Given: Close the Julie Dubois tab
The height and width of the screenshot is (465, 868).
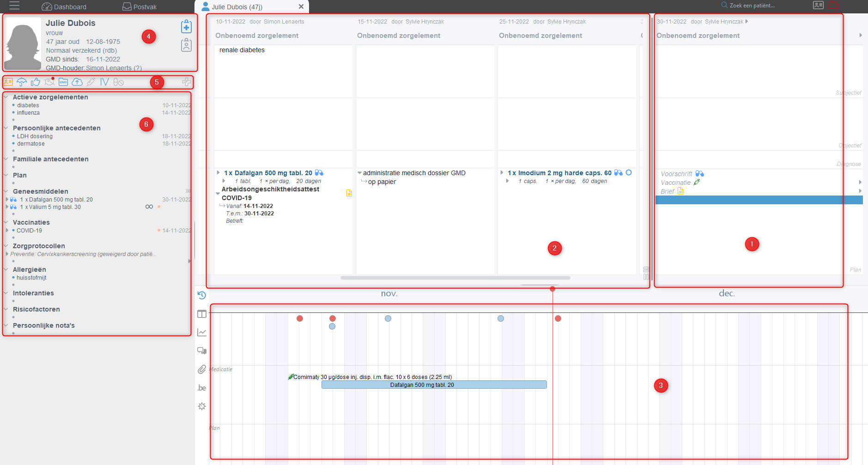Looking at the screenshot, I should 301,6.
